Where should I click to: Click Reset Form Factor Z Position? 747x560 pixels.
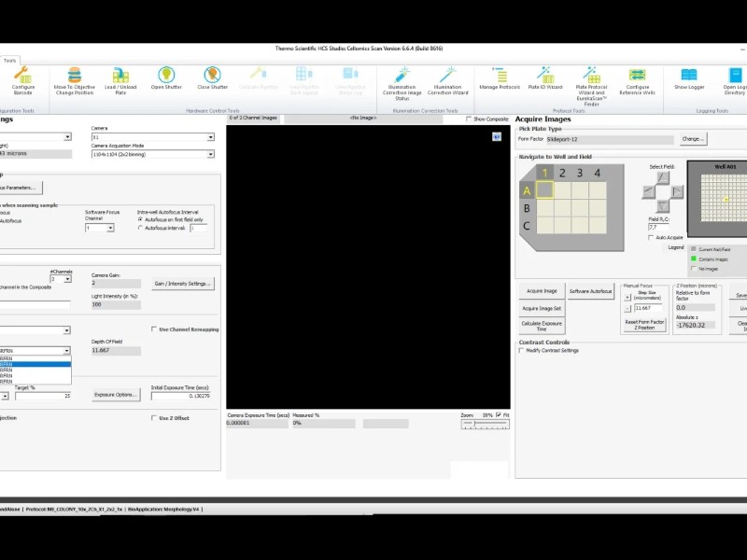coord(644,325)
